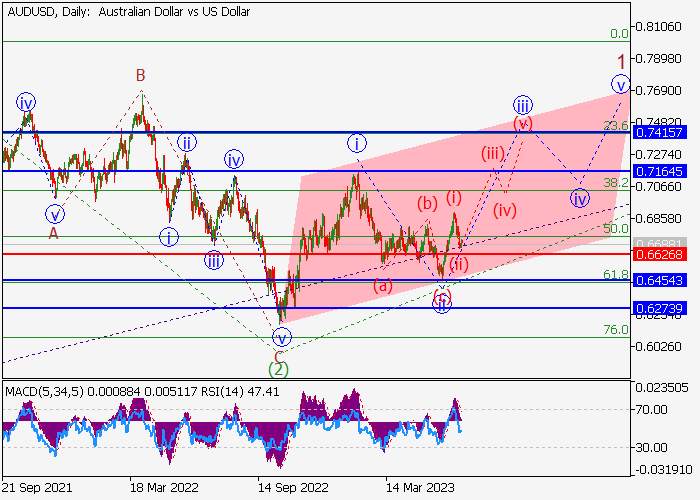The image size is (700, 500).
Task: Select the 61.8 Fibonacci level label
Action: coord(616,275)
